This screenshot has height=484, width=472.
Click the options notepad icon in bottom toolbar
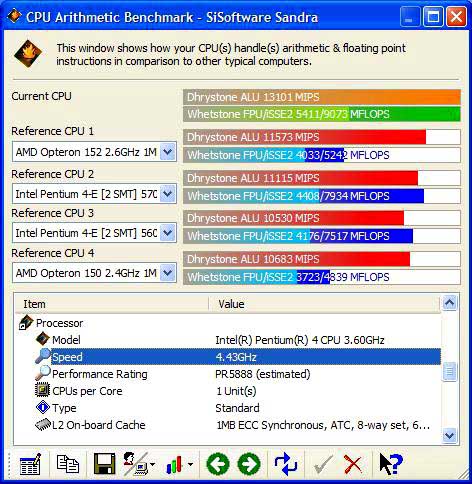(x=30, y=464)
